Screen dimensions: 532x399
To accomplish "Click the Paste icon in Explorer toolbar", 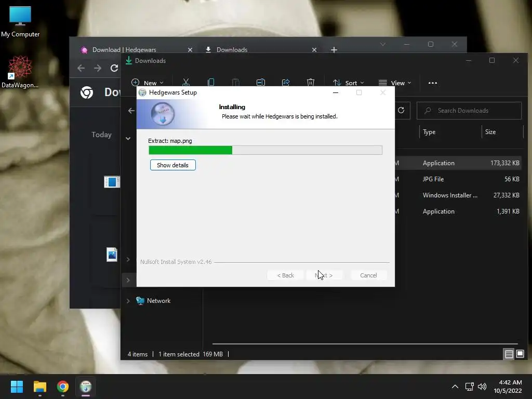I will 235,83.
